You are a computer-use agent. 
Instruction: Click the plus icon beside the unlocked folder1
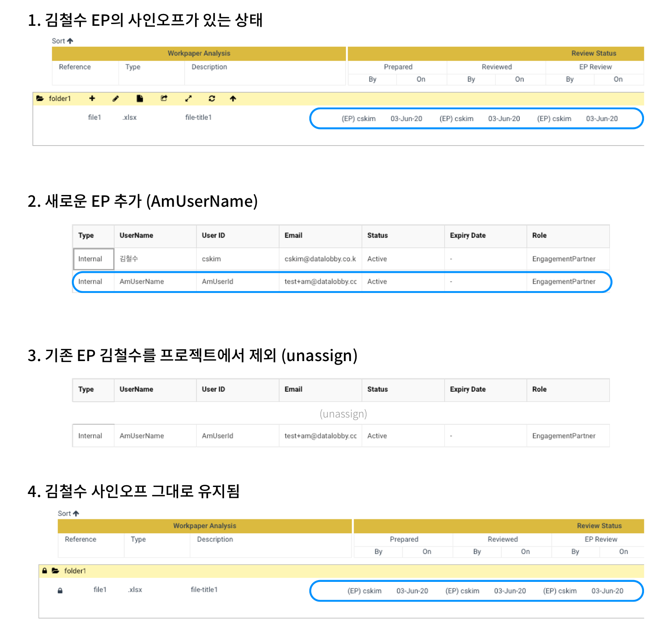(x=92, y=98)
